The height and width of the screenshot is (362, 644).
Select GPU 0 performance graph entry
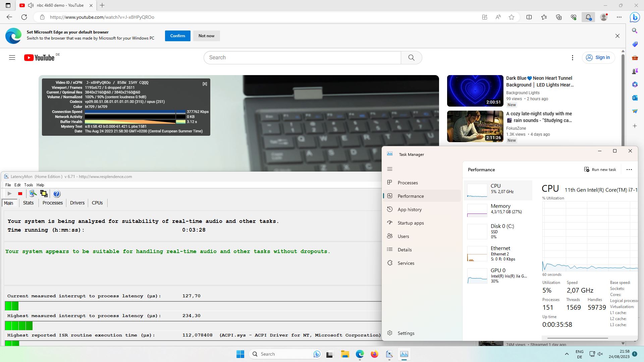(498, 276)
